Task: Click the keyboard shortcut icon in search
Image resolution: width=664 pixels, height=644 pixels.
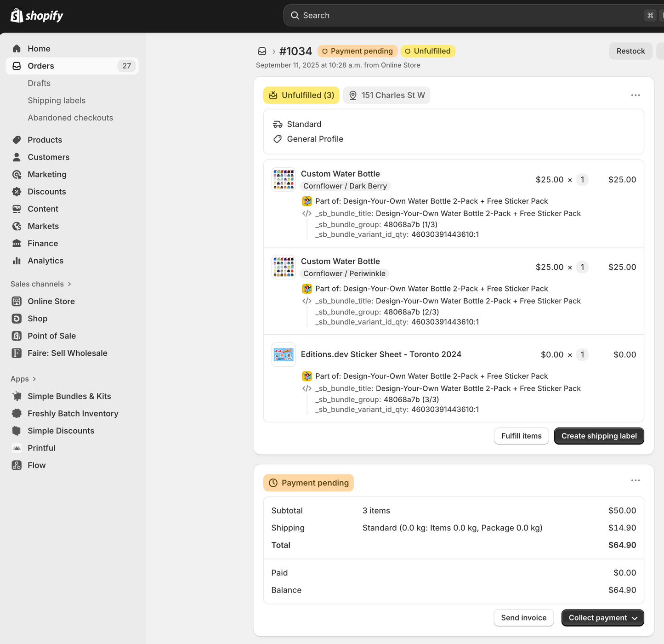Action: point(650,16)
